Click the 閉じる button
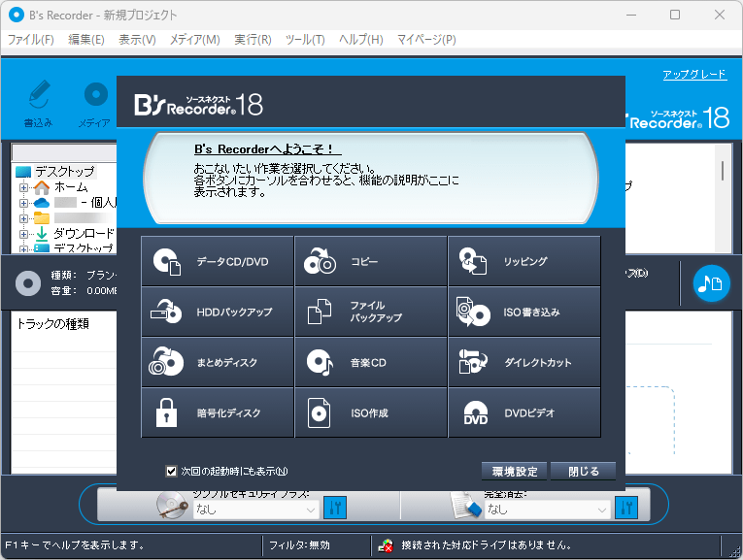The image size is (743, 560). tap(584, 472)
